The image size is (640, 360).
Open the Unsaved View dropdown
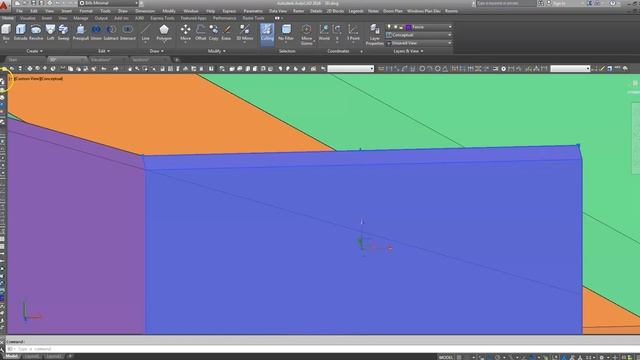coord(419,43)
